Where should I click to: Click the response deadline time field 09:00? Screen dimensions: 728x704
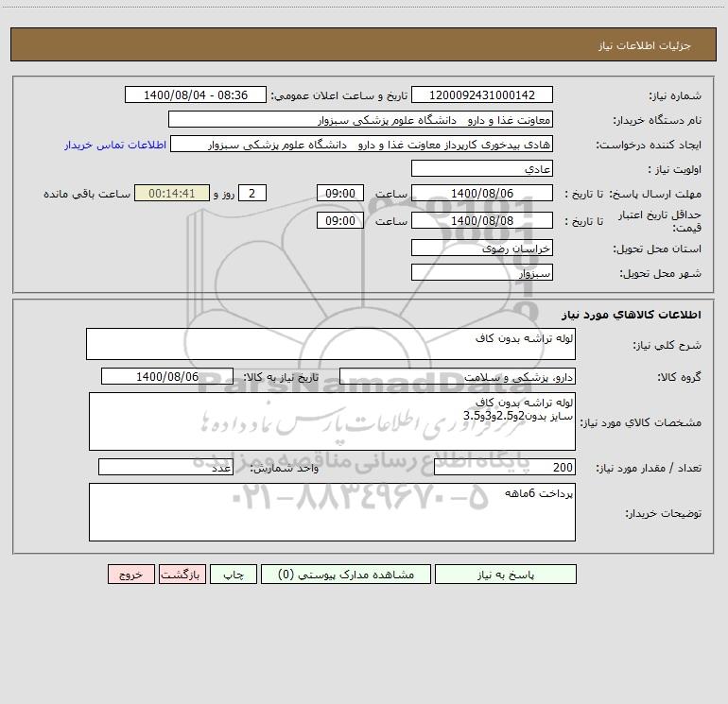[x=340, y=193]
